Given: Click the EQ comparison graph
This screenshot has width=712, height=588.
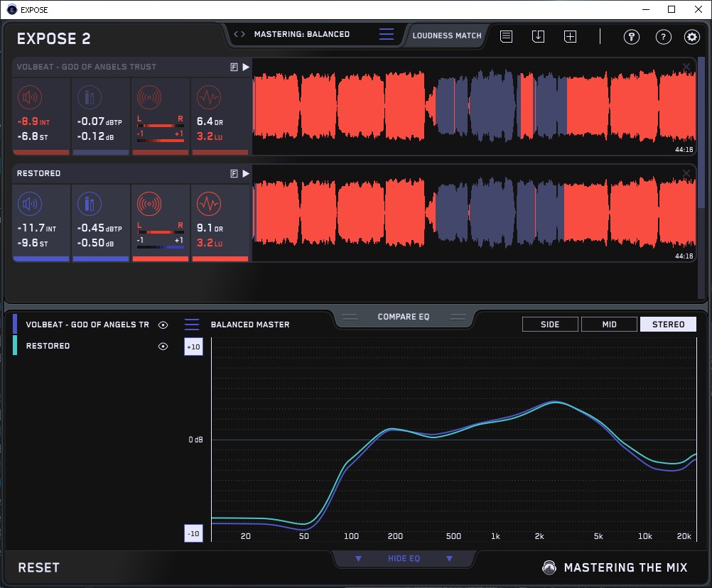Looking at the screenshot, I should coord(454,440).
